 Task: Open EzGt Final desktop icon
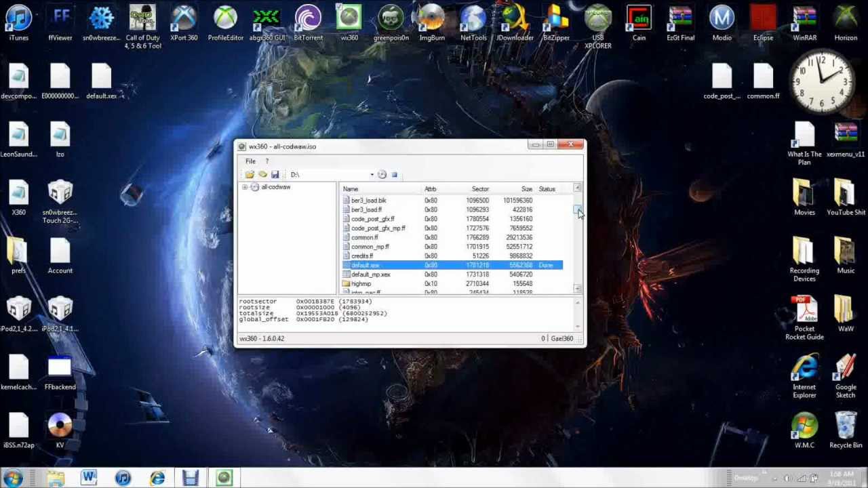point(680,23)
